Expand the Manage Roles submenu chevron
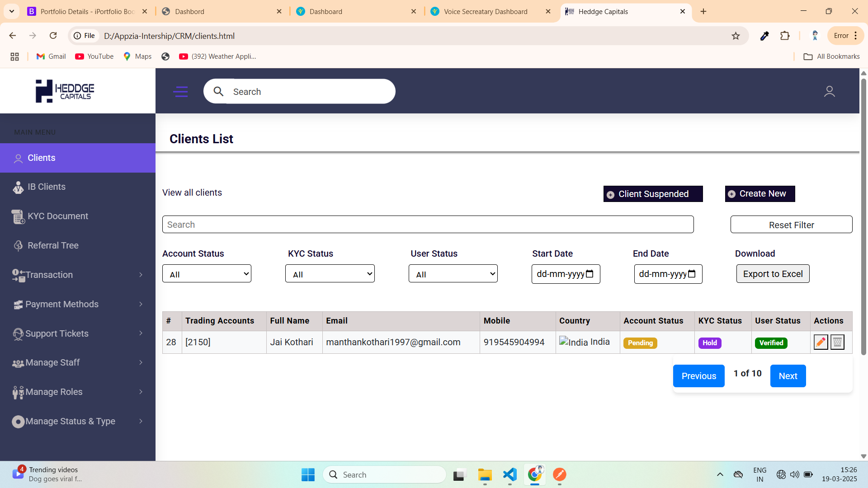This screenshot has width=868, height=488. (141, 392)
